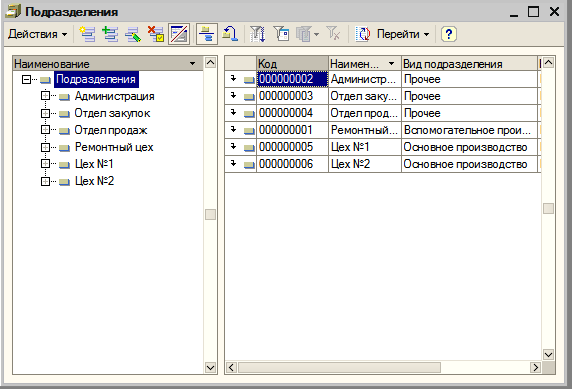Open the filter and sort settings icon
Image resolution: width=572 pixels, height=389 pixels.
pyautogui.click(x=258, y=34)
